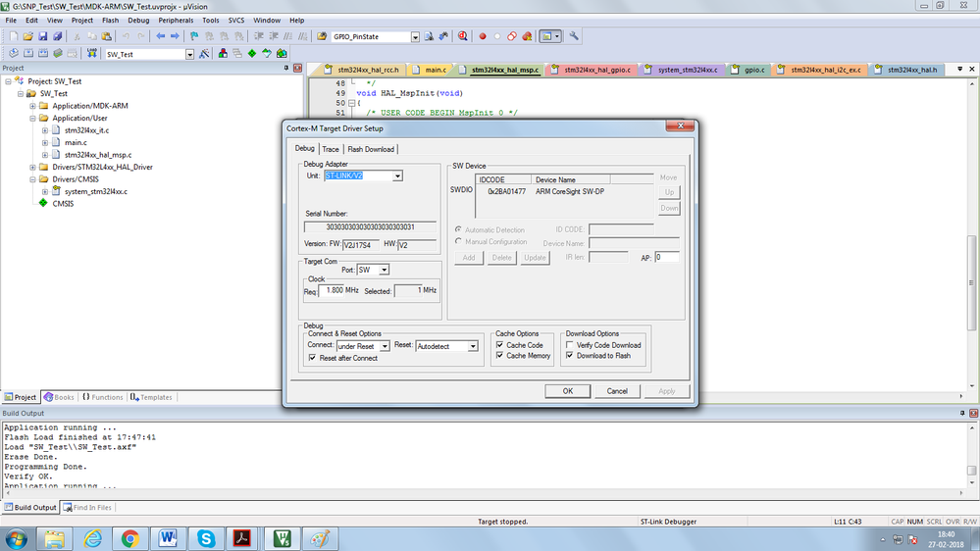Open Manage Project Items colored blocks icon
Image resolution: width=980 pixels, height=551 pixels.
pyautogui.click(x=223, y=54)
